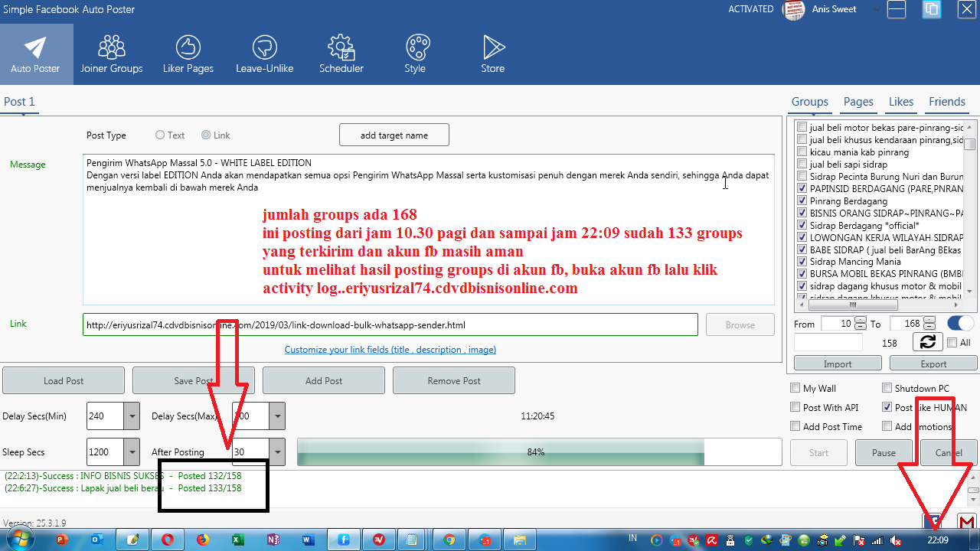Viewport: 980px width, 551px height.
Task: Open the After Posting dropdown arrow
Action: [x=277, y=452]
